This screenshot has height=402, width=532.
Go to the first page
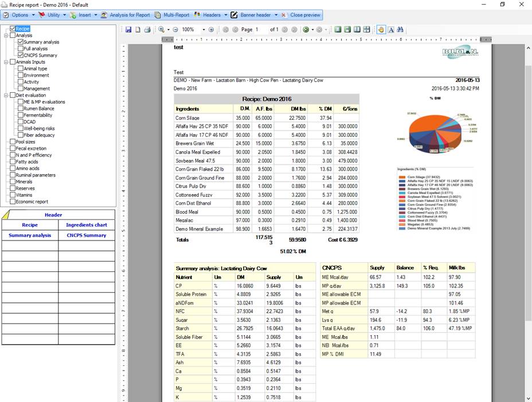(x=226, y=29)
